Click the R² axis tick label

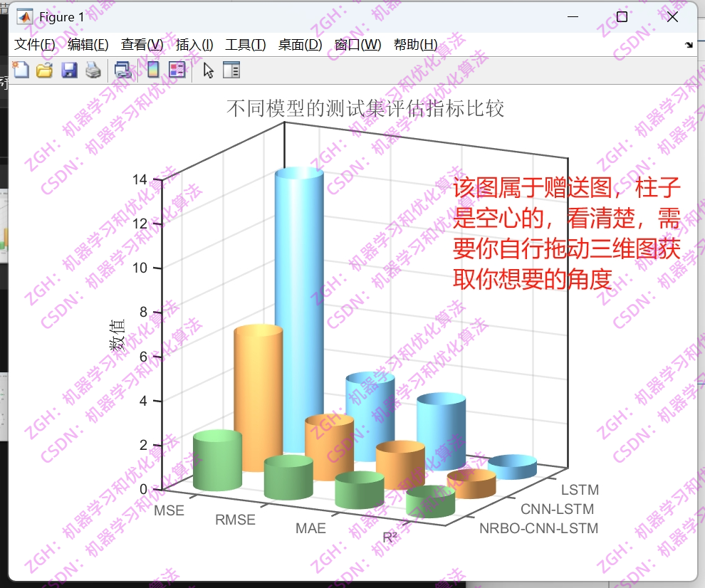[390, 537]
